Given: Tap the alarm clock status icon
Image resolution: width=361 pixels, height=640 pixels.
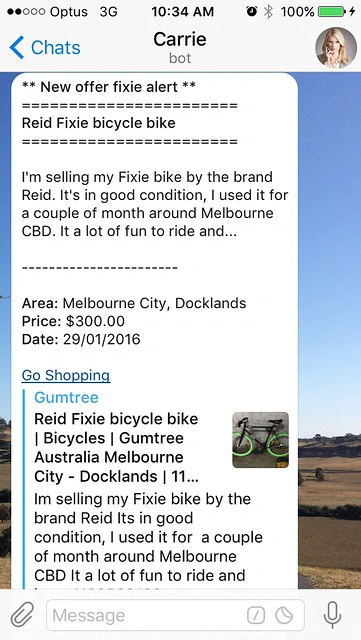Looking at the screenshot, I should pos(252,12).
